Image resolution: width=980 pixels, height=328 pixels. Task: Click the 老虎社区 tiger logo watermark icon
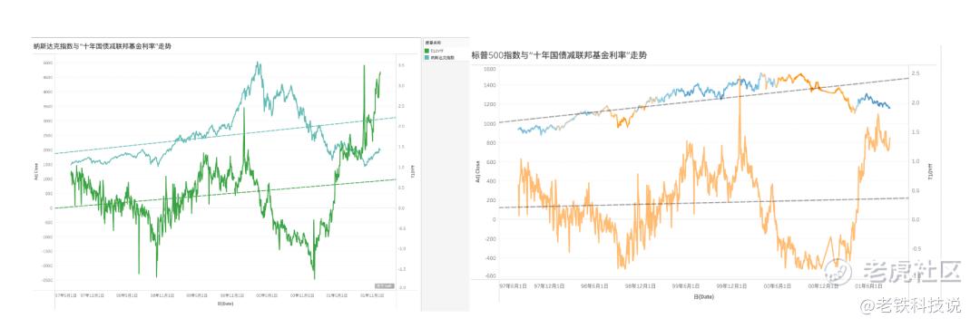[x=838, y=270]
